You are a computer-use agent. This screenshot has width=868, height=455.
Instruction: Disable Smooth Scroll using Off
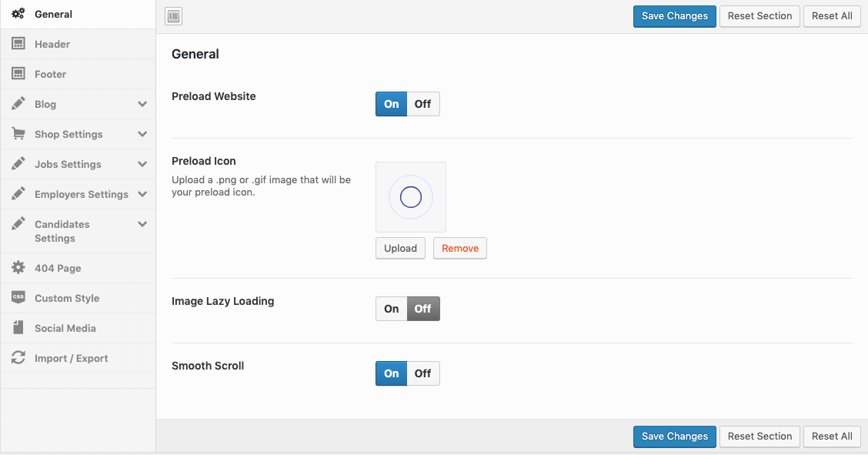click(x=422, y=373)
